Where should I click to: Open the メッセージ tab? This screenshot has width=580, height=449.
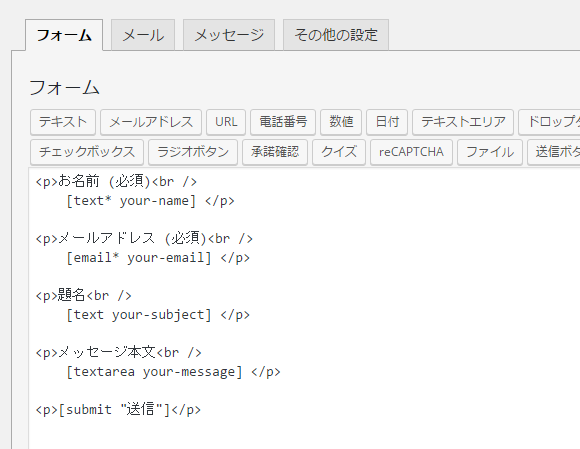point(229,35)
